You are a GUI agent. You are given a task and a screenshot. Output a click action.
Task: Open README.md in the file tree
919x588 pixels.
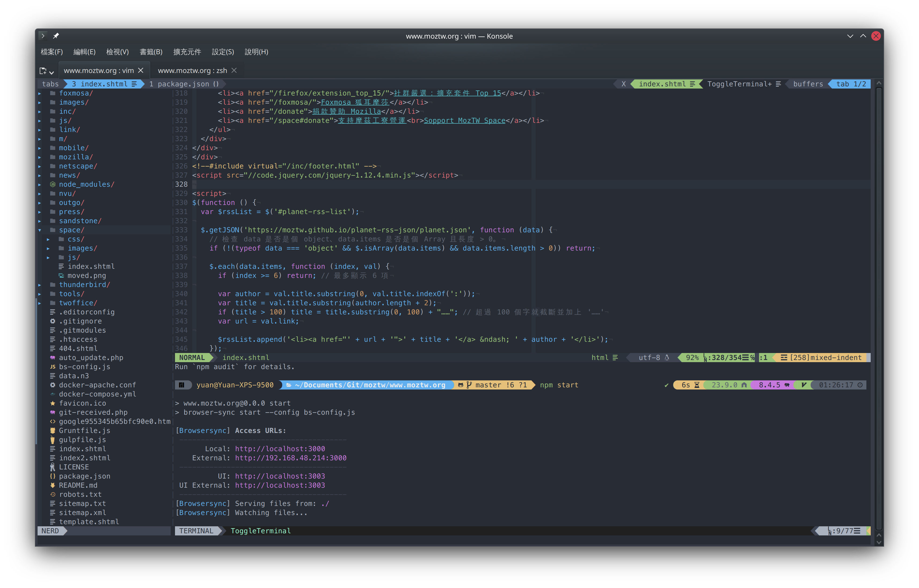point(78,485)
